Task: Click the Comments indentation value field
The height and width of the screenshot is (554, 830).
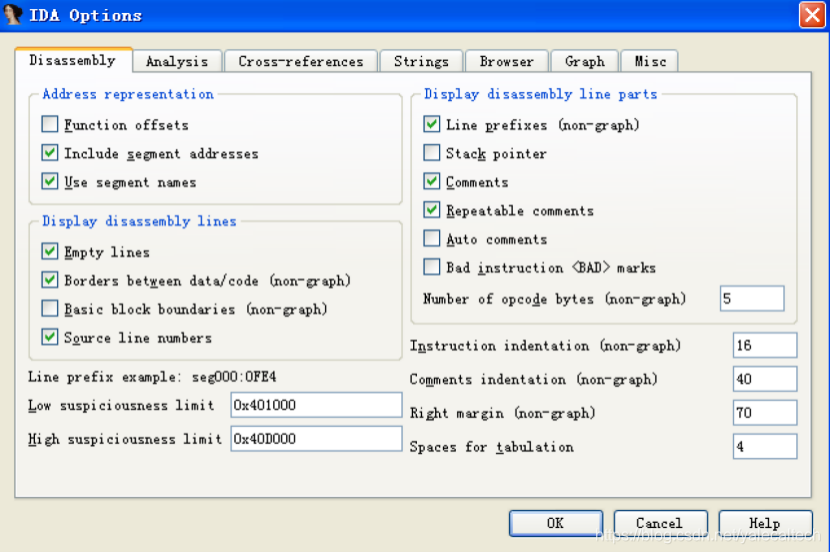Action: click(x=765, y=379)
